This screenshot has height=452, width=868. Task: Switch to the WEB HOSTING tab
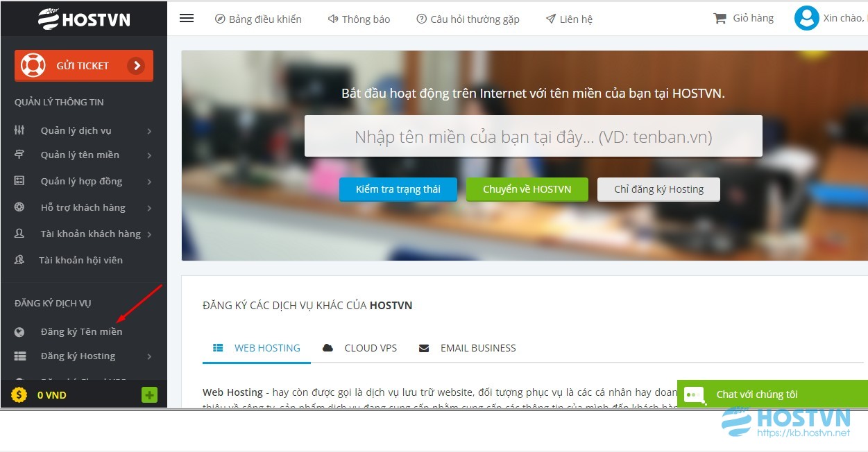tap(257, 348)
